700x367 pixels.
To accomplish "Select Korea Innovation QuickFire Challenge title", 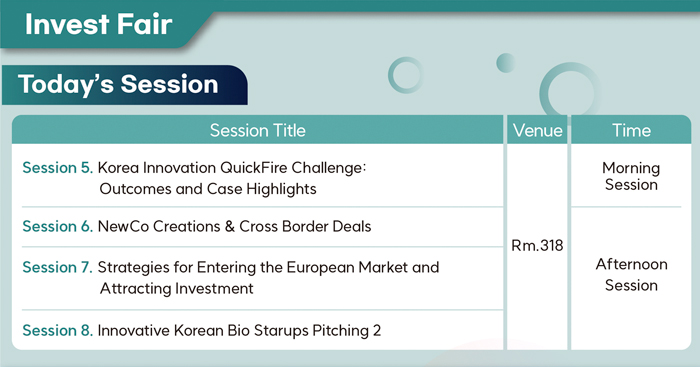I will [x=232, y=168].
